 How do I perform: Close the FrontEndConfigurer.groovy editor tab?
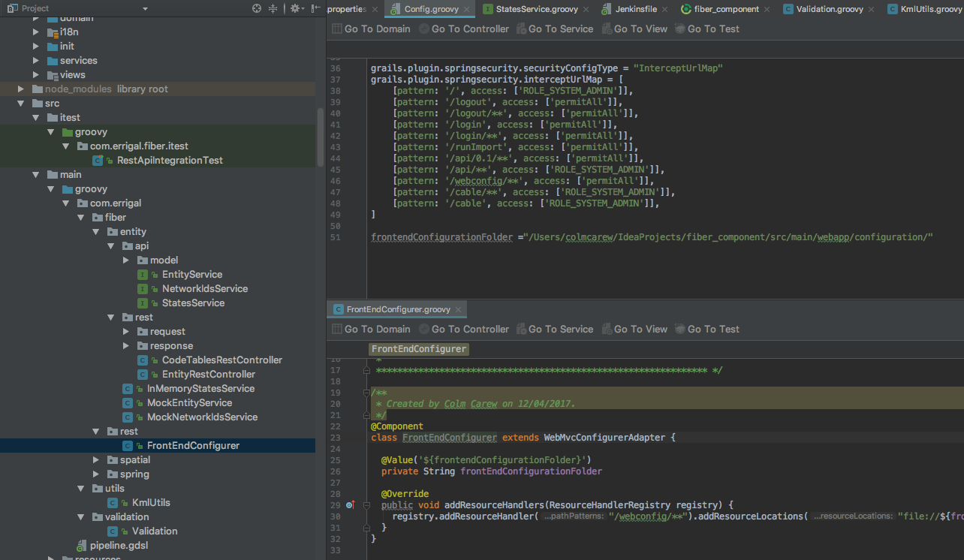[x=459, y=309]
